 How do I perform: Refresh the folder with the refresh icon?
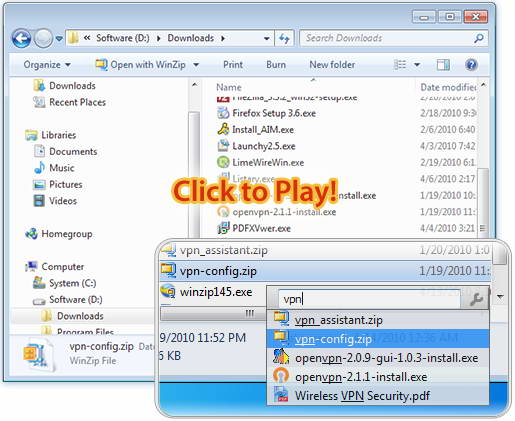point(284,39)
